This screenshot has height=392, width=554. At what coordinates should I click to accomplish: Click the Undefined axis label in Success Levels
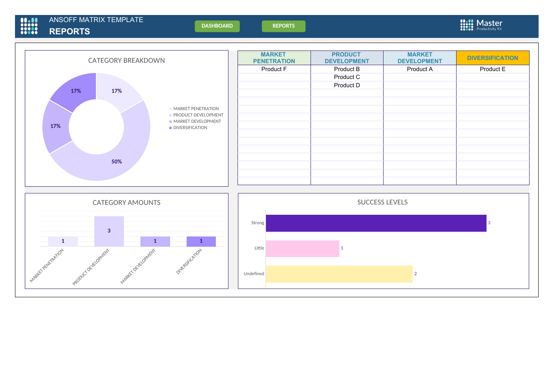coord(254,274)
